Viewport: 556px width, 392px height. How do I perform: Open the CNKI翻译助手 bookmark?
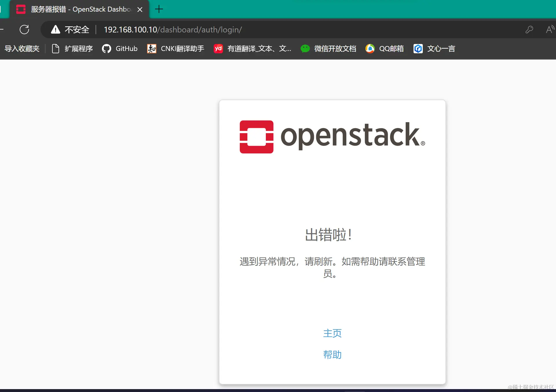tap(175, 49)
